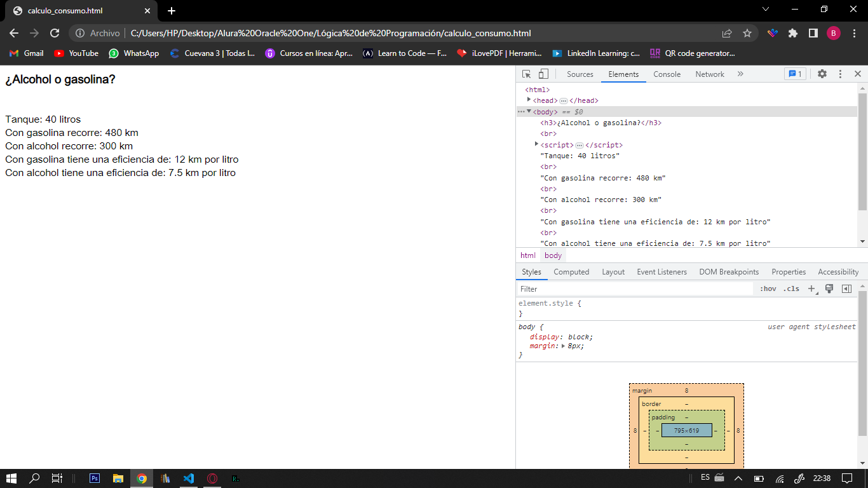Image resolution: width=868 pixels, height=488 pixels.
Task: Focus the styles Filter input
Action: 635,288
